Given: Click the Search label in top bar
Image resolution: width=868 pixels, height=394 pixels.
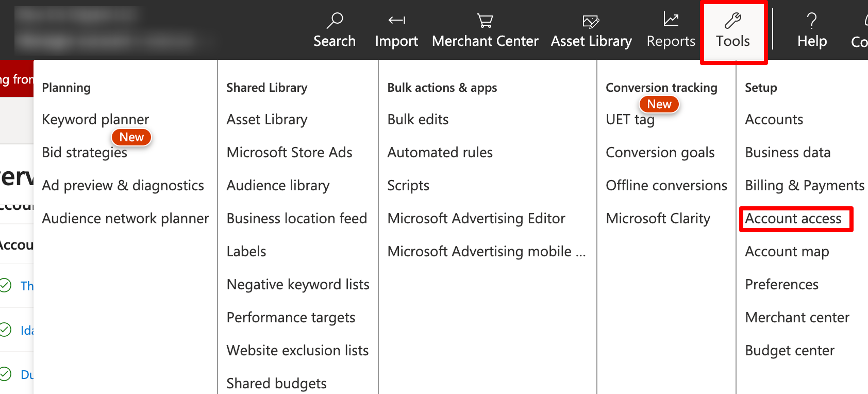Looking at the screenshot, I should click(x=335, y=41).
